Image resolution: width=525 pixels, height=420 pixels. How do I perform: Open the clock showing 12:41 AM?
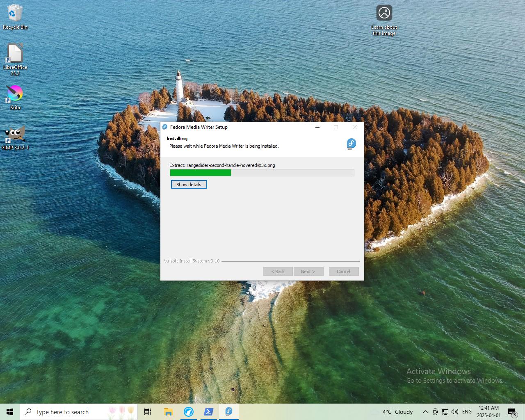coord(488,412)
